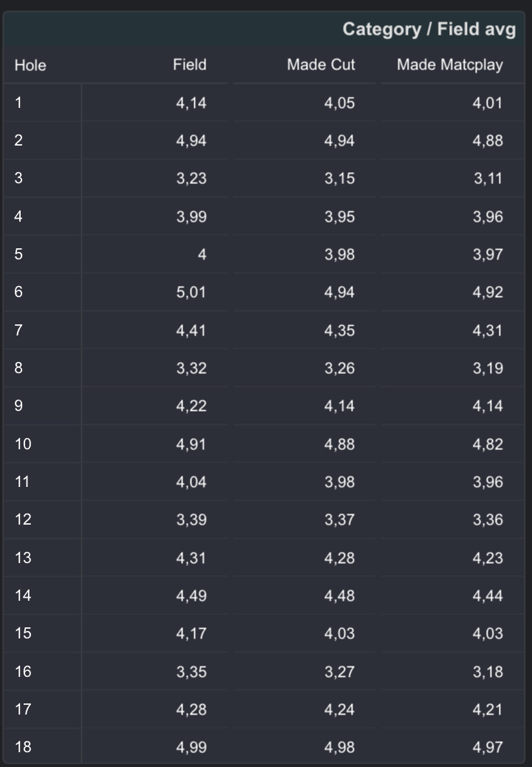Image resolution: width=532 pixels, height=767 pixels.
Task: Select Made Cut value 4,35 for hole 7
Action: (x=339, y=330)
